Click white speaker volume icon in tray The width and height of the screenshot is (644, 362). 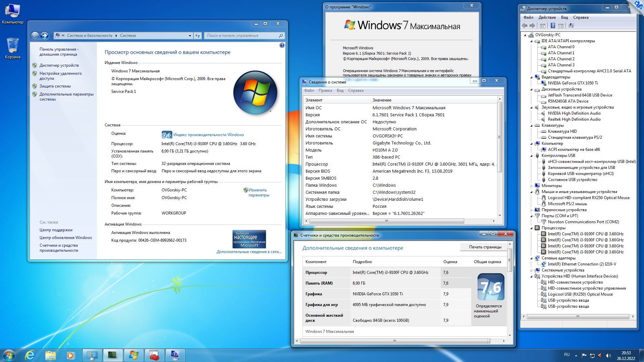pyautogui.click(x=608, y=355)
